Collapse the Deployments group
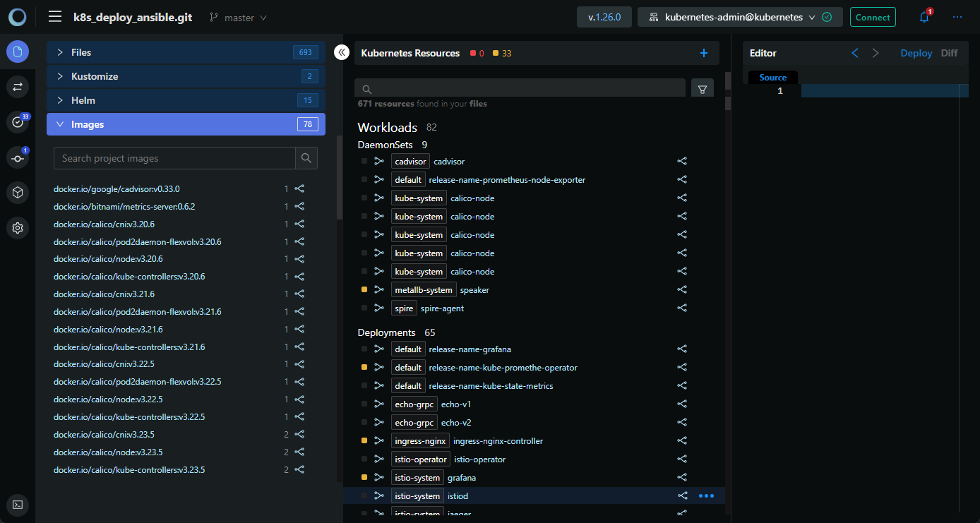This screenshot has width=980, height=523. 386,332
